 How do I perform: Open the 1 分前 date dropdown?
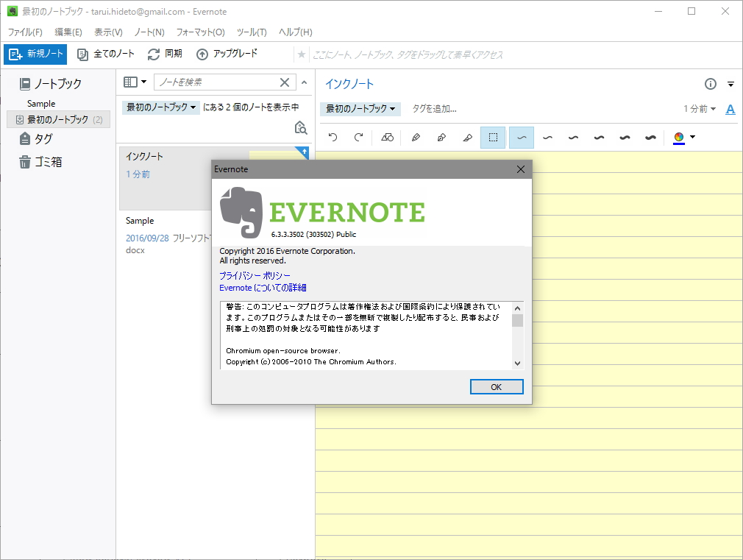pos(700,109)
